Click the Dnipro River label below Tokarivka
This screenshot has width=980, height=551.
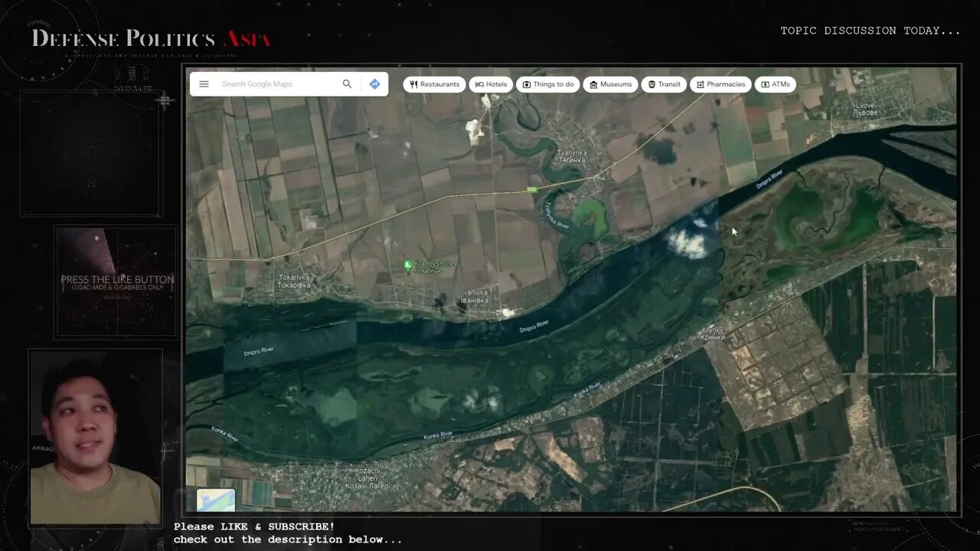tap(259, 350)
